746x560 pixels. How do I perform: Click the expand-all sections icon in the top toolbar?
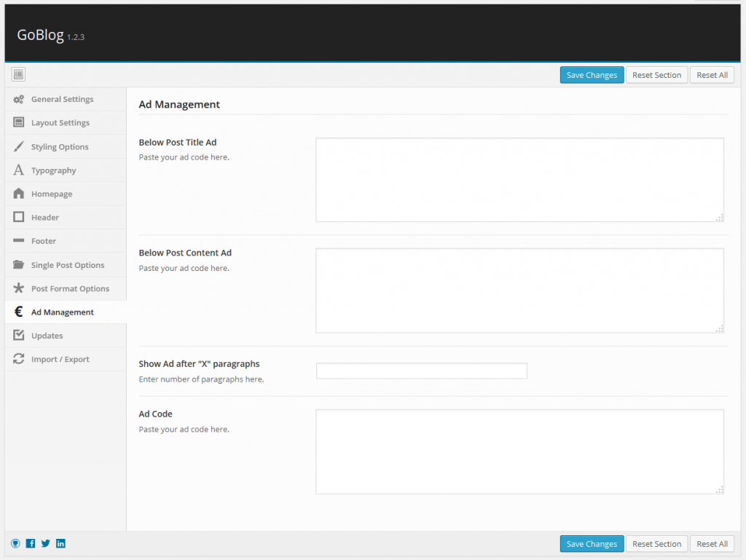click(x=19, y=74)
